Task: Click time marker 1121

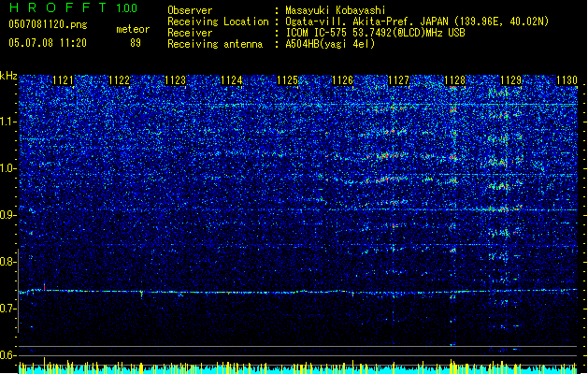Action: click(x=63, y=80)
